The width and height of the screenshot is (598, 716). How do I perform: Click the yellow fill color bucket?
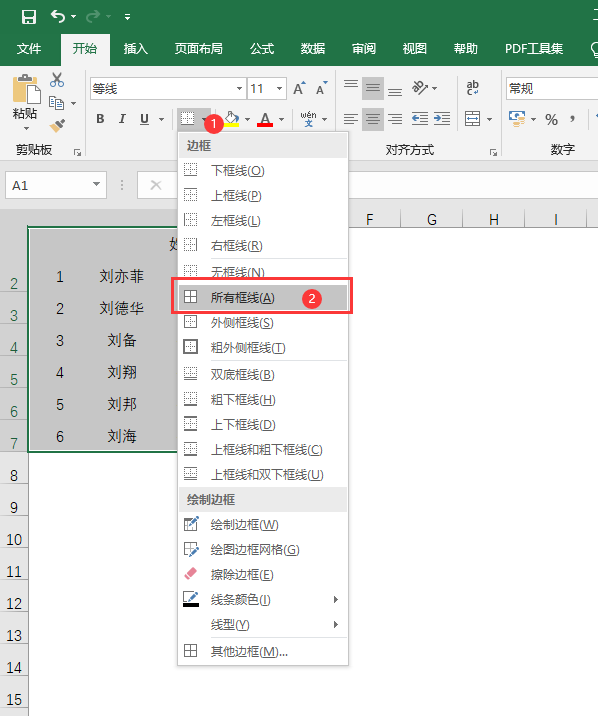(x=232, y=119)
